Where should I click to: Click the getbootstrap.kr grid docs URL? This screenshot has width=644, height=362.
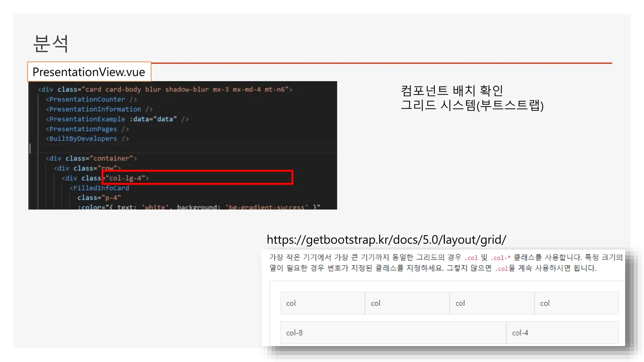[x=386, y=240]
